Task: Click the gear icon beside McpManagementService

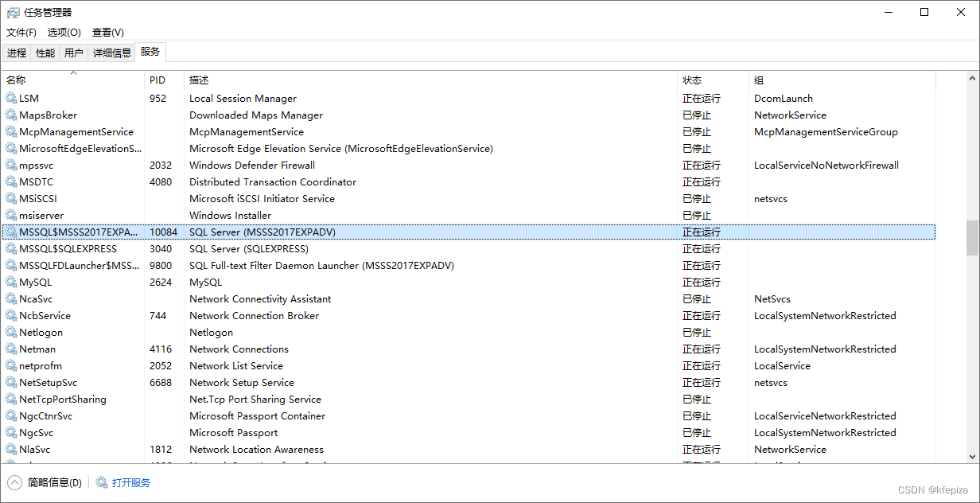Action: tap(11, 132)
